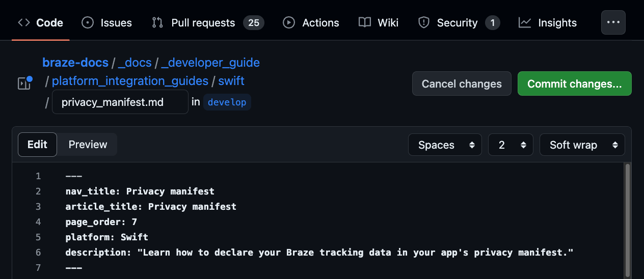Image resolution: width=644 pixels, height=279 pixels.
Task: Click line number 7 in gutter
Action: [38, 268]
